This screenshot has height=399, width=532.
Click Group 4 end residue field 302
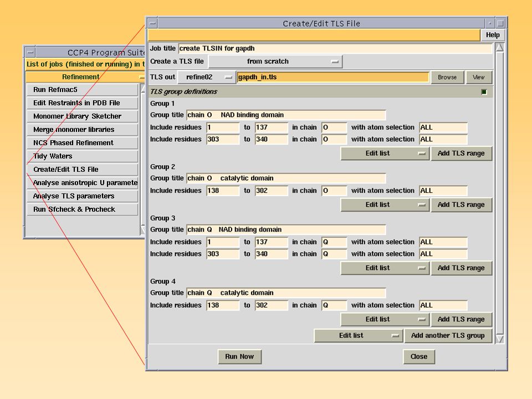coord(272,305)
